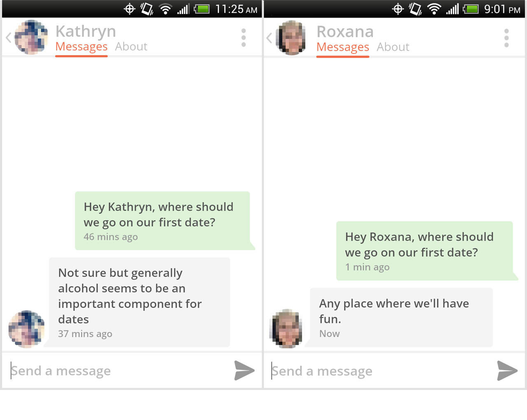Select the Messages tab under Kathryn
The height and width of the screenshot is (420, 527).
pyautogui.click(x=81, y=47)
